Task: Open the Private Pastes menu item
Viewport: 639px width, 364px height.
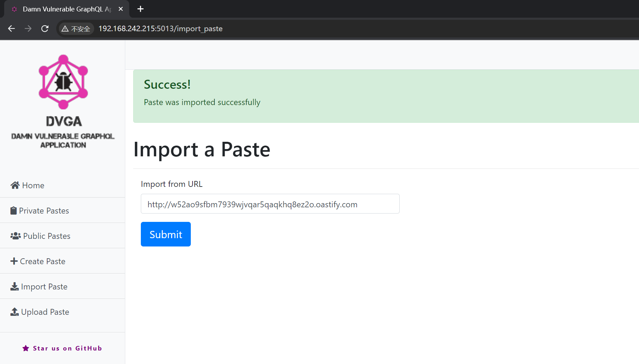Action: [x=44, y=211]
